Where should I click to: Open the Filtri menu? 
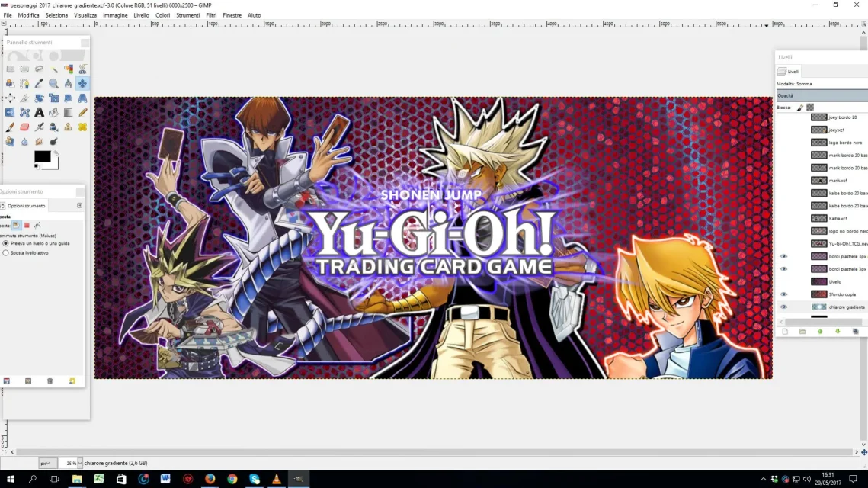pos(211,15)
